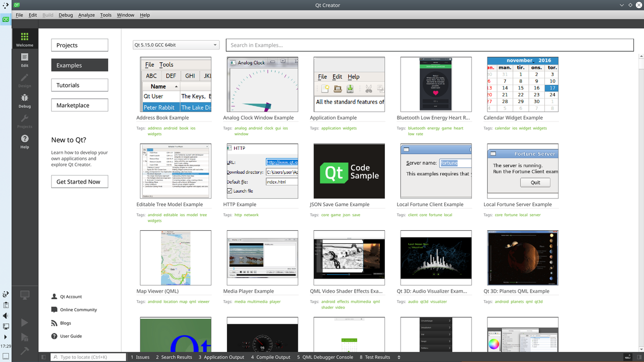Click the Search in Examples field

tap(430, 45)
